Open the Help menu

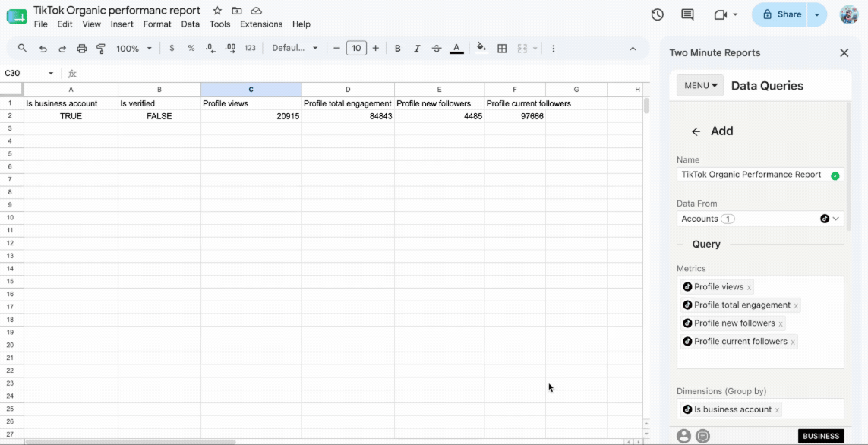pyautogui.click(x=301, y=24)
